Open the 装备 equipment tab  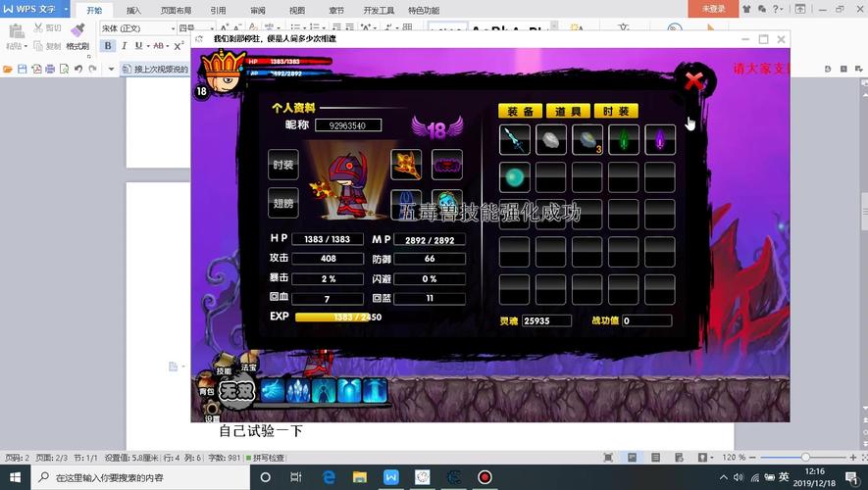click(520, 111)
